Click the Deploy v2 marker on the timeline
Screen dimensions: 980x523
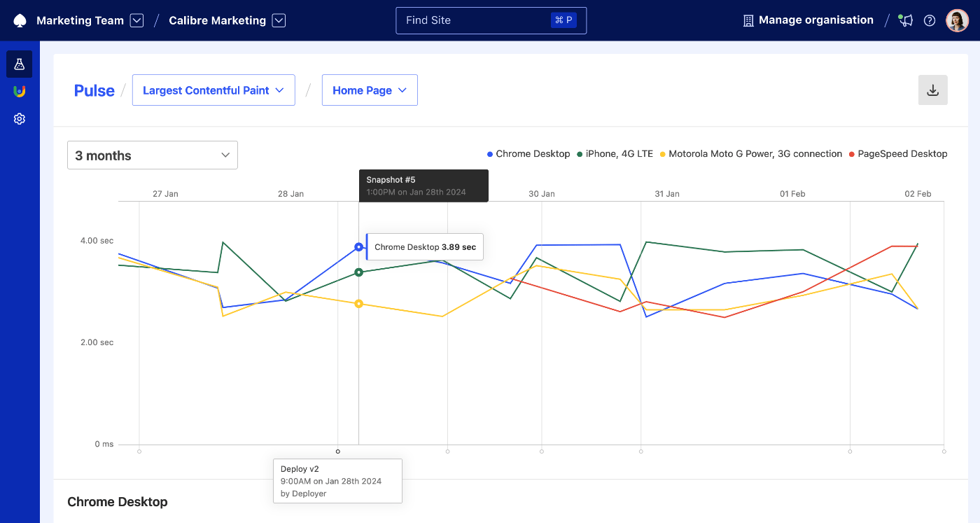pyautogui.click(x=338, y=451)
